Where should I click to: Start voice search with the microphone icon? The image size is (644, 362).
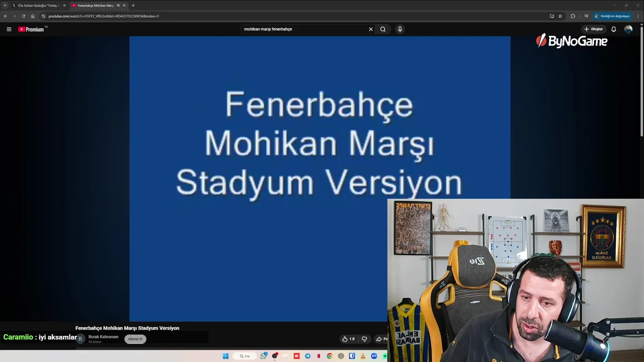pos(400,29)
